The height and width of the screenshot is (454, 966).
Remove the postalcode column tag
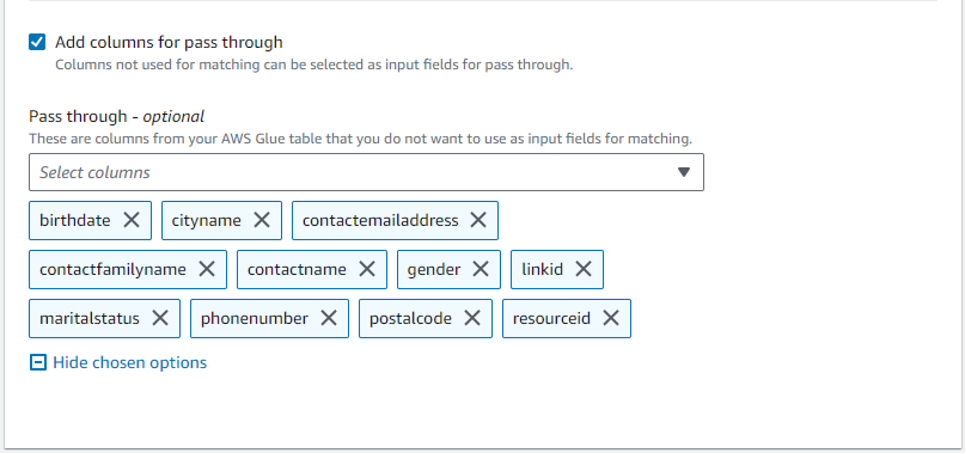coord(472,319)
